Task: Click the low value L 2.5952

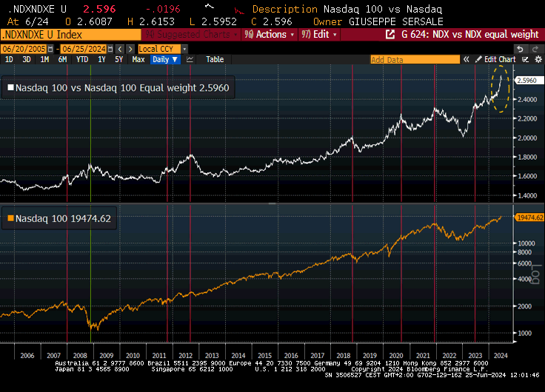Action: [213, 21]
